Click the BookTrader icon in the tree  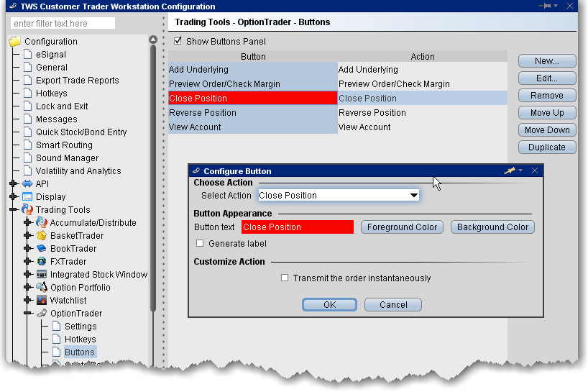pyautogui.click(x=42, y=249)
